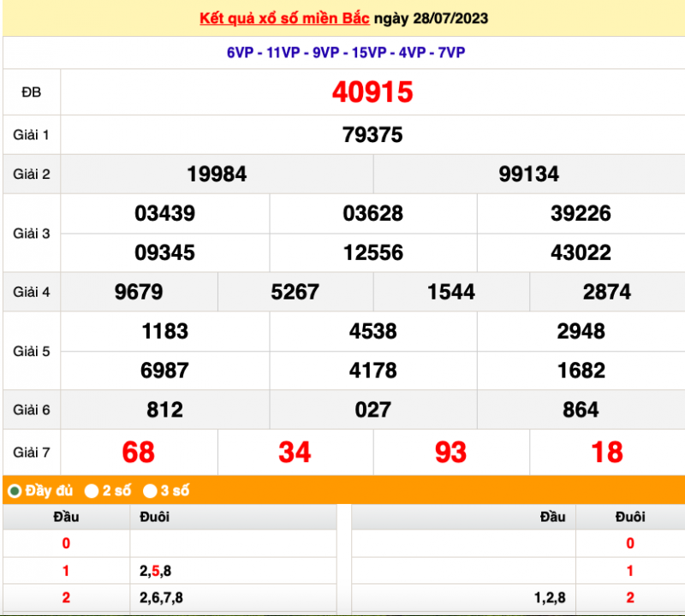Click the Giải 1 number 79375
Viewport: 685px width, 616px height.
point(373,134)
